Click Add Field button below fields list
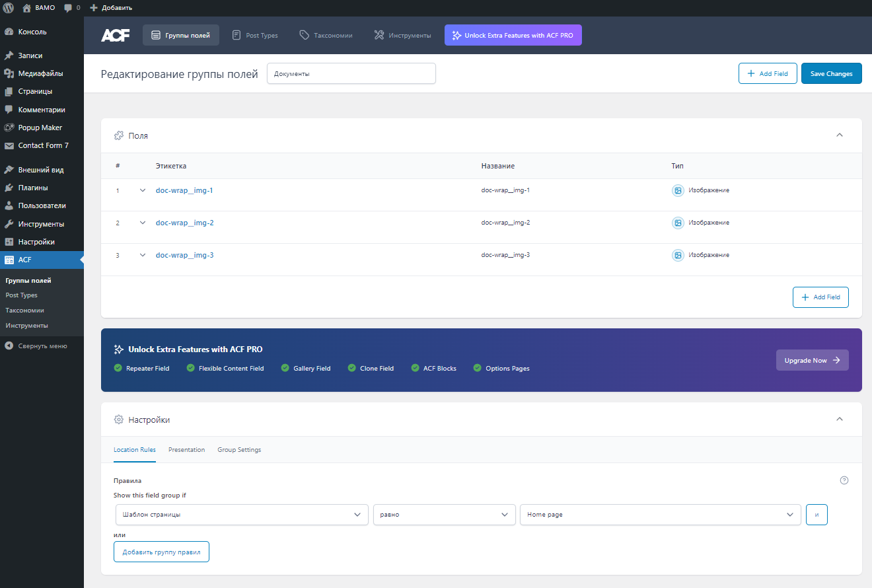This screenshot has height=588, width=872. click(820, 297)
